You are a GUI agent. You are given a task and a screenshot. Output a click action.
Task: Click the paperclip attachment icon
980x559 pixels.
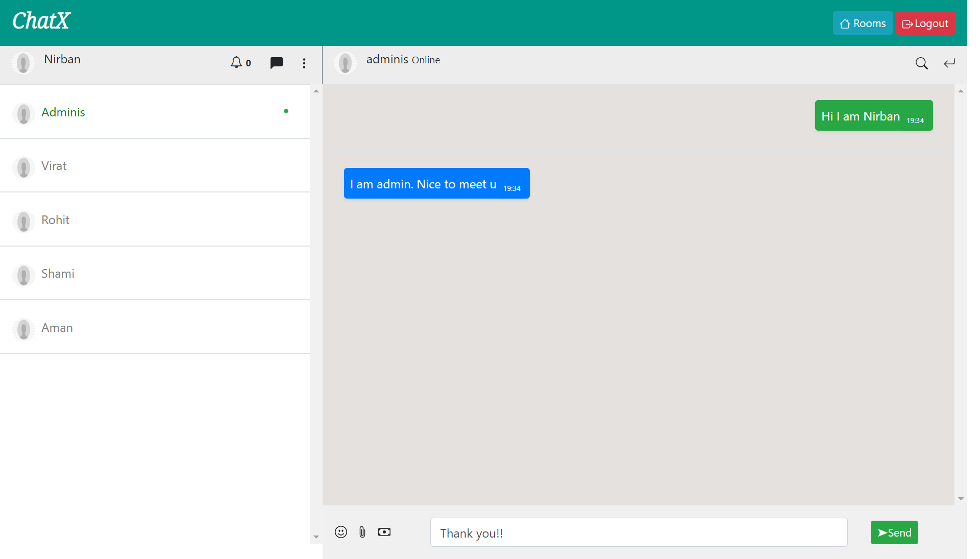click(x=362, y=532)
